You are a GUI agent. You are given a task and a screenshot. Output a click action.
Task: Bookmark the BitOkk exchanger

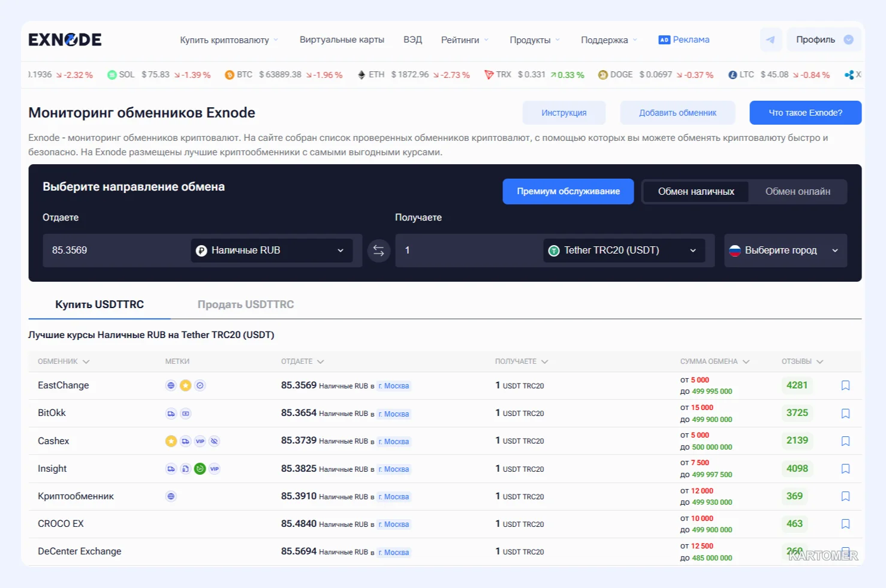[845, 414]
